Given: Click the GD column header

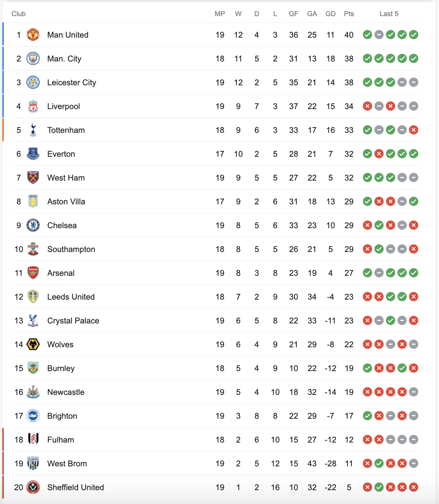Looking at the screenshot, I should (x=331, y=14).
